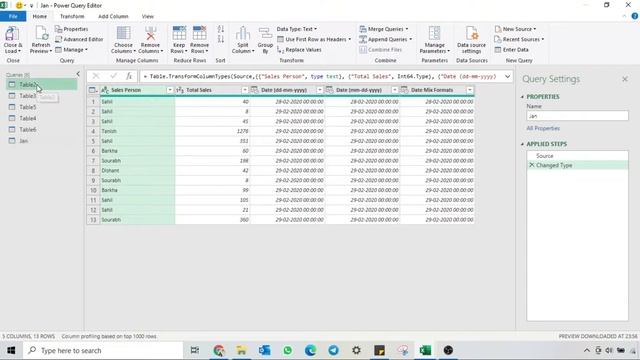Click Enter Data
The width and height of the screenshot is (640, 360).
(511, 49)
